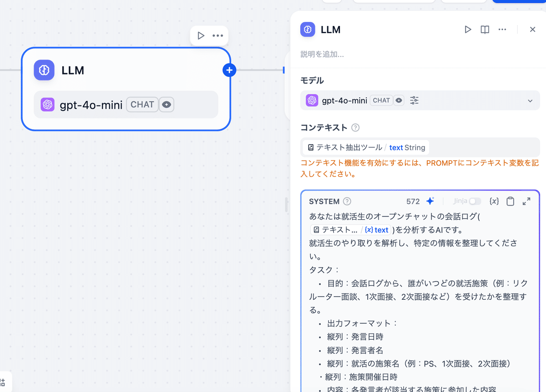Click the diamond icon next to CHAT badge
This screenshot has height=392, width=546.
[x=399, y=100]
